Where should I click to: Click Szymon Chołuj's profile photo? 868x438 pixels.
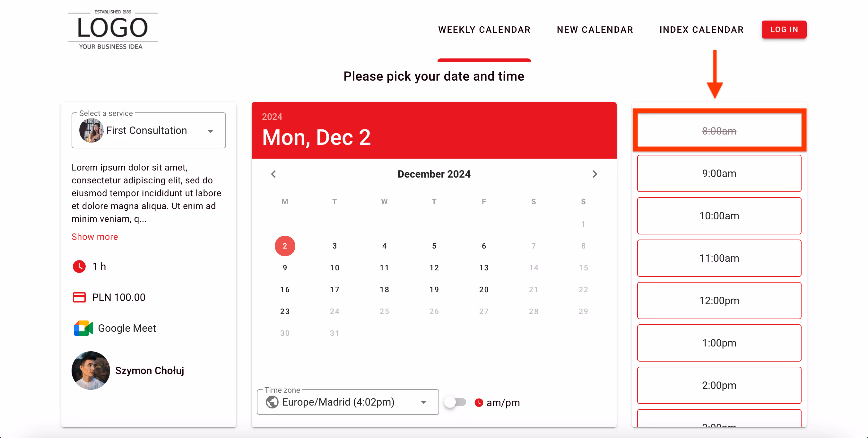(x=91, y=371)
